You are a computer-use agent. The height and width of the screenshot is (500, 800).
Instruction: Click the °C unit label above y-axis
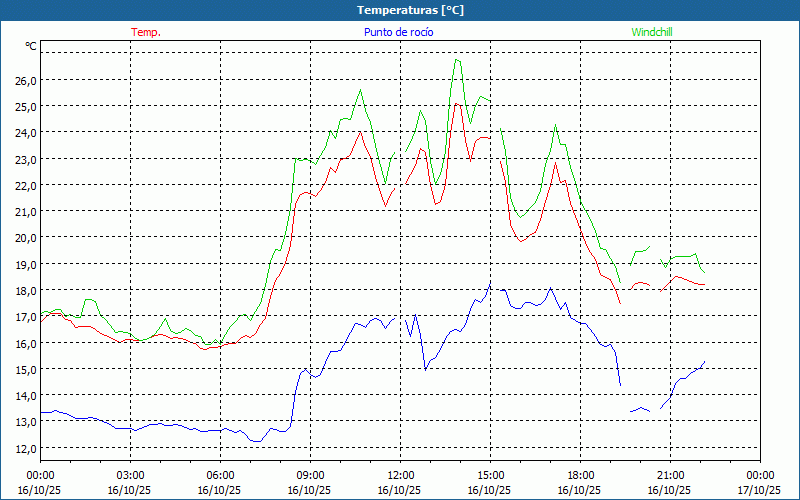pos(31,46)
